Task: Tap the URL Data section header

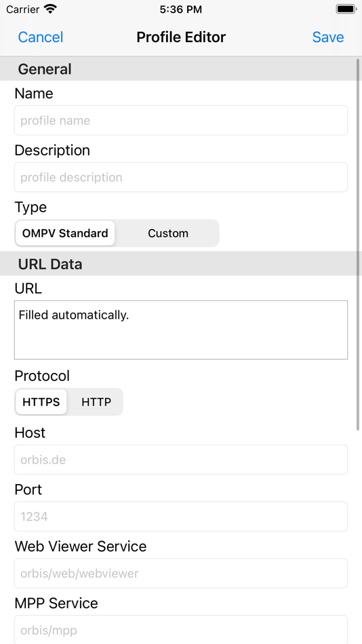Action: (181, 264)
